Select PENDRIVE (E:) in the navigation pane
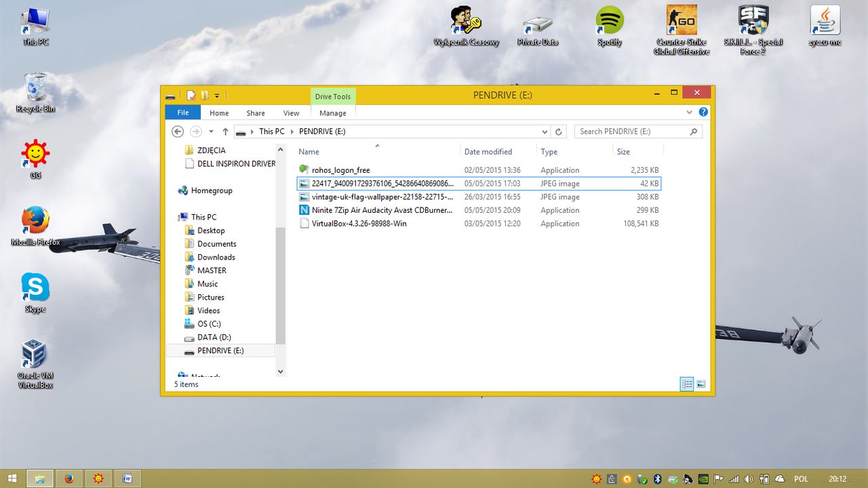 tap(220, 350)
